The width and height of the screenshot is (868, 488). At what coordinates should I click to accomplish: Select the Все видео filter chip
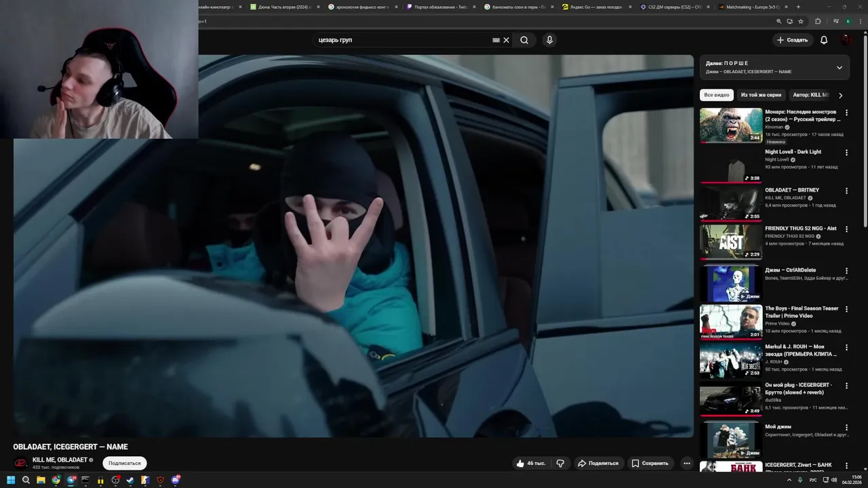[x=717, y=95]
